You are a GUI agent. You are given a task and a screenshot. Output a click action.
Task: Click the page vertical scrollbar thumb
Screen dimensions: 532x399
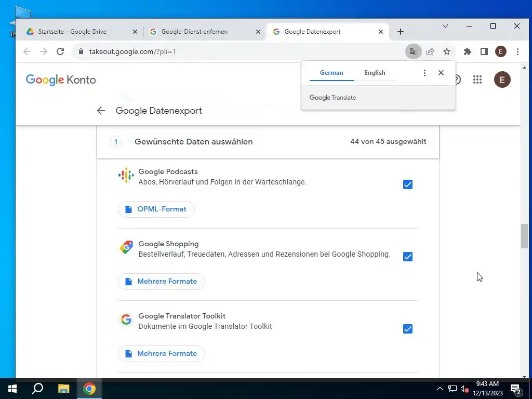525,236
